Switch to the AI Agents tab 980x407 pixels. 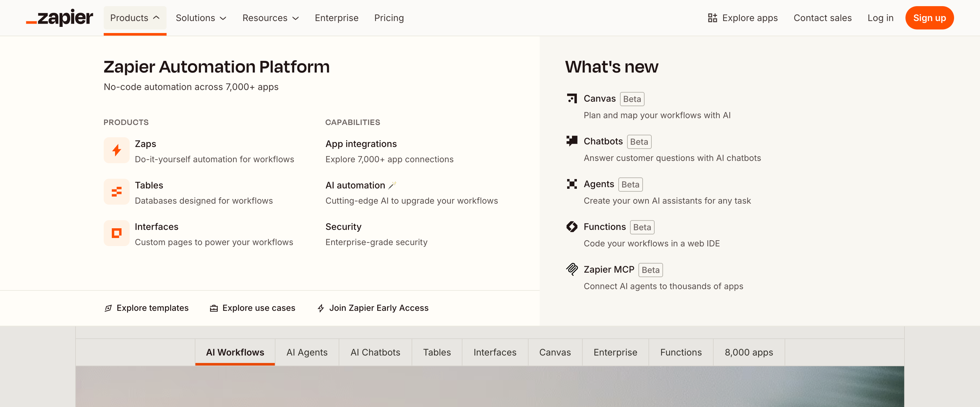tap(307, 352)
